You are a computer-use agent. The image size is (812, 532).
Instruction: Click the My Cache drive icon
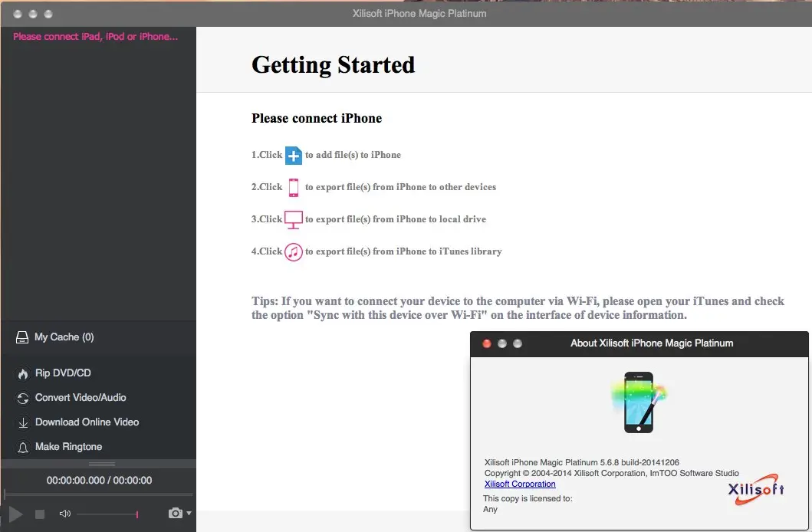point(22,337)
